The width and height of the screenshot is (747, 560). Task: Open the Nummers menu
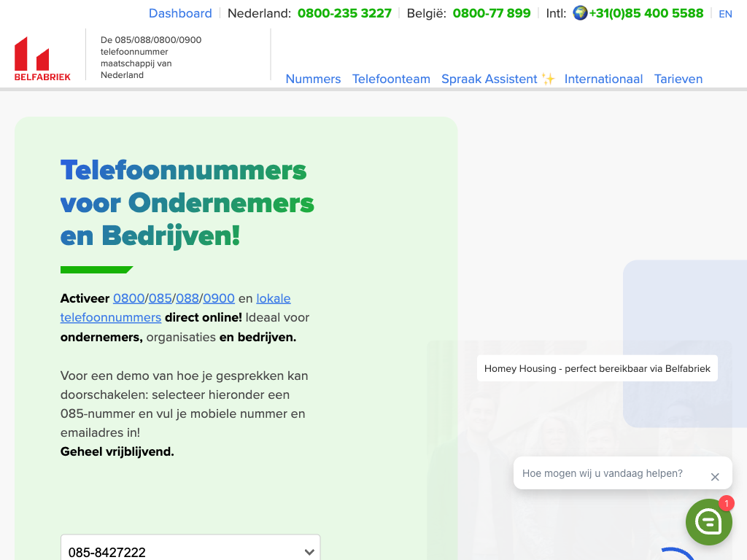(x=313, y=79)
